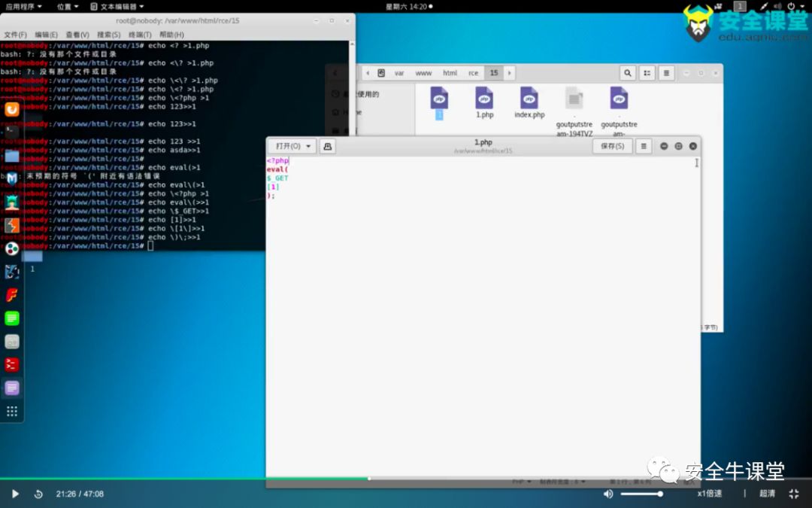Adjust the video volume slider
Screen dimensions: 812x508
641,494
